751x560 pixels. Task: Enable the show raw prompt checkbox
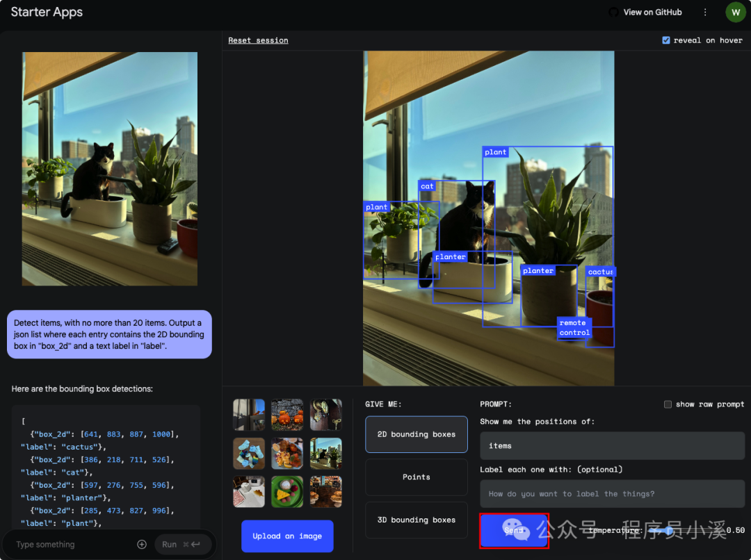tap(668, 404)
